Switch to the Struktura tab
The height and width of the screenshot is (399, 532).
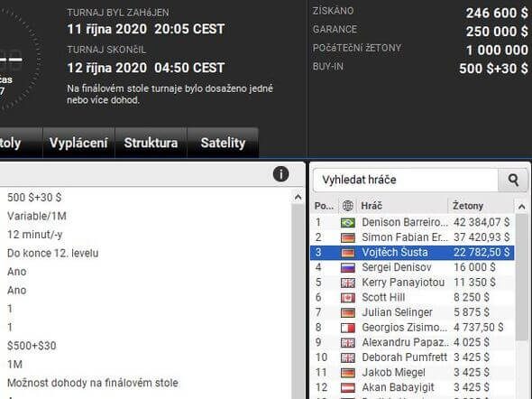pos(151,143)
